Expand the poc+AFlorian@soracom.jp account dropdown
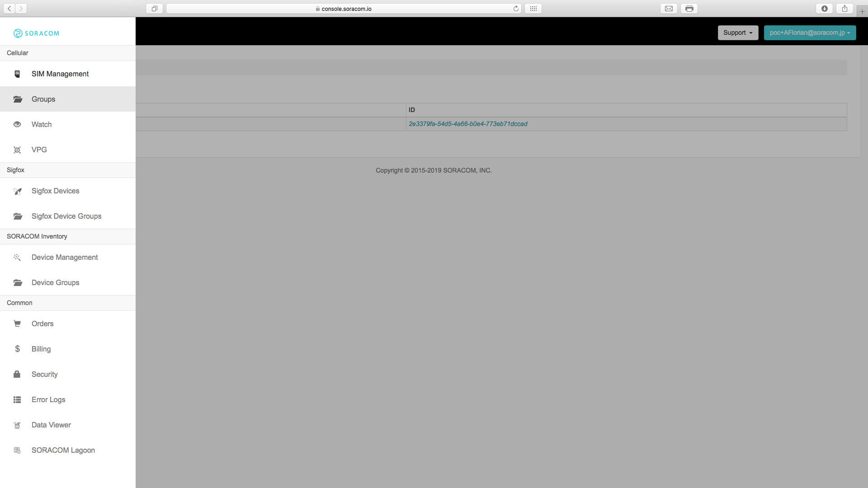Viewport: 868px width, 488px height. (810, 33)
